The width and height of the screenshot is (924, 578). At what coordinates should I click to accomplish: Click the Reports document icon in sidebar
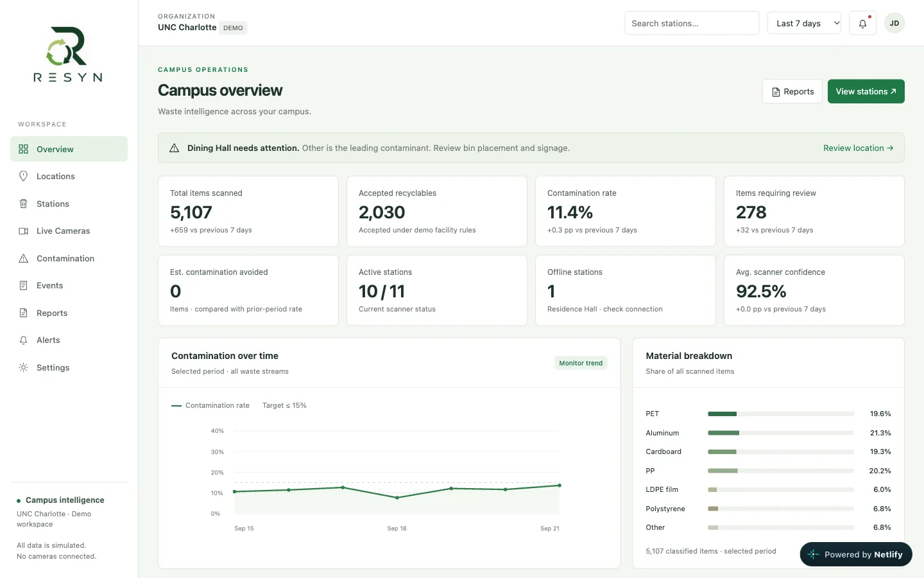pyautogui.click(x=24, y=313)
